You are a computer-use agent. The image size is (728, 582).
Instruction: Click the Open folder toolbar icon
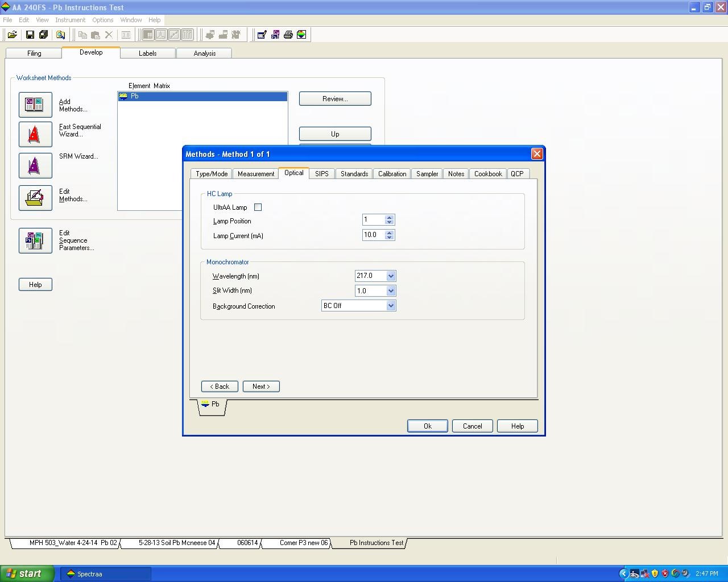(12, 35)
